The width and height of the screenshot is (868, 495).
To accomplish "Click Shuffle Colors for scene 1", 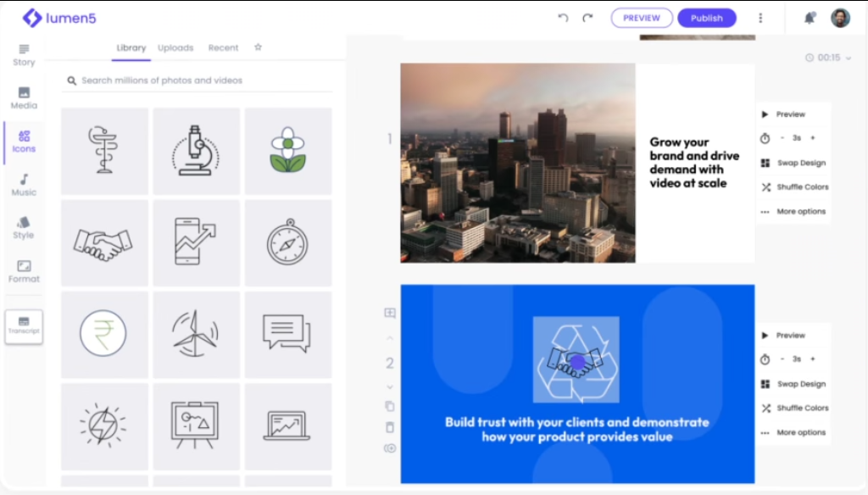I will (x=795, y=187).
